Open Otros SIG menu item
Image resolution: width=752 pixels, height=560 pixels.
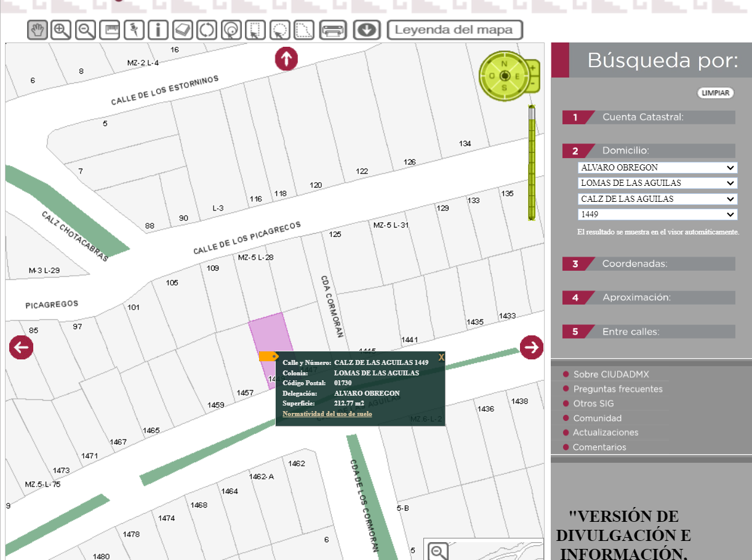click(x=594, y=404)
